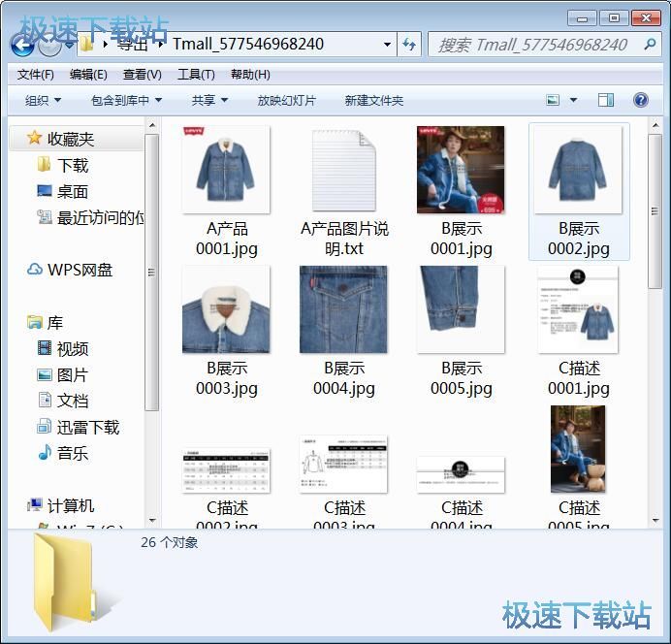Select C描述0001.jpg thumbnail
The image size is (671, 644).
coord(578,309)
